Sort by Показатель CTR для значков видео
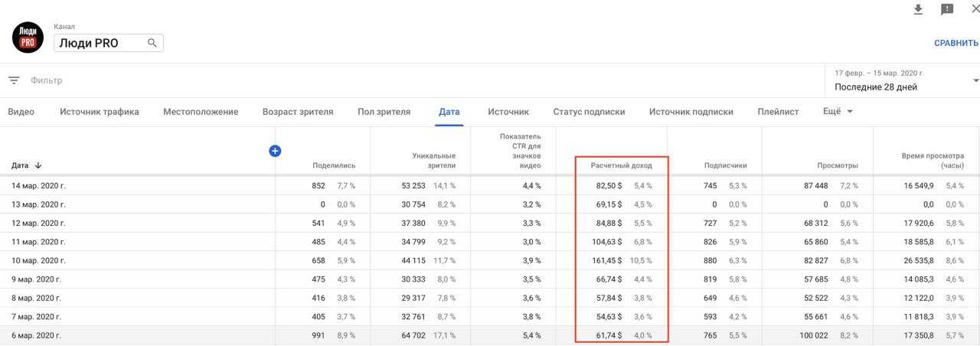Image resolution: width=980 pixels, height=346 pixels. click(x=521, y=151)
